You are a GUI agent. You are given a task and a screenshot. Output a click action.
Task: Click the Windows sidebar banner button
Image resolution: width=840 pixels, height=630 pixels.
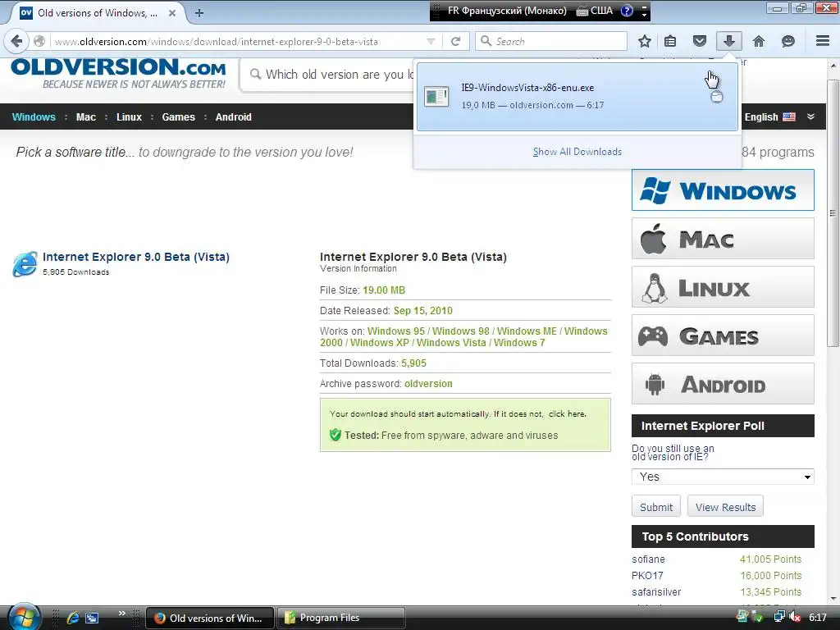723,190
